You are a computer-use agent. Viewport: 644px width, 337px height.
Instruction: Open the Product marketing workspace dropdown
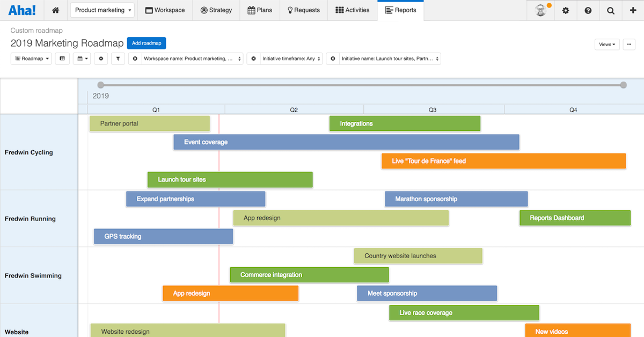tap(103, 10)
